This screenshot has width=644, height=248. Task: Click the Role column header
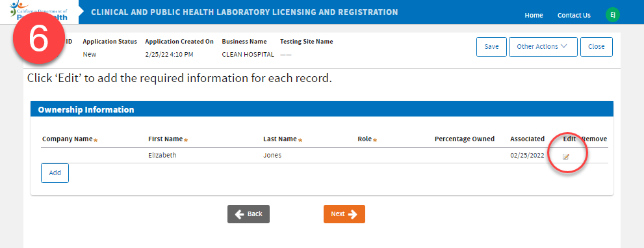click(365, 139)
